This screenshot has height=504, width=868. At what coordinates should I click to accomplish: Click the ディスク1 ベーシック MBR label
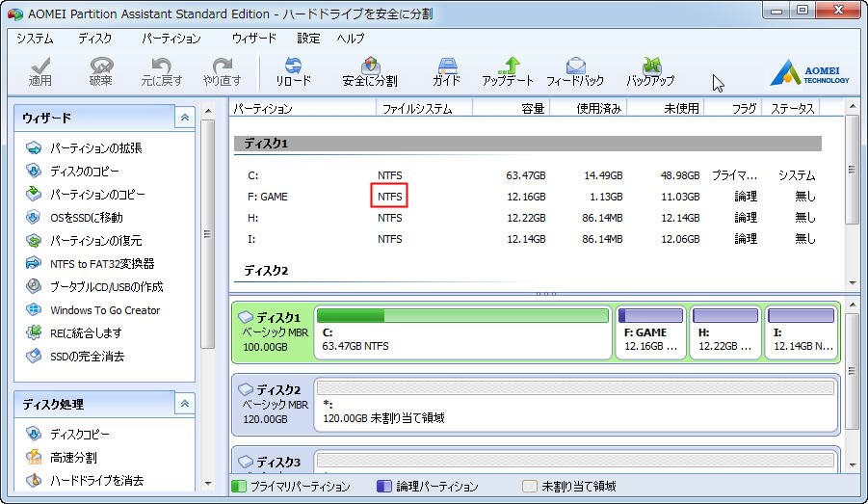[x=273, y=332]
